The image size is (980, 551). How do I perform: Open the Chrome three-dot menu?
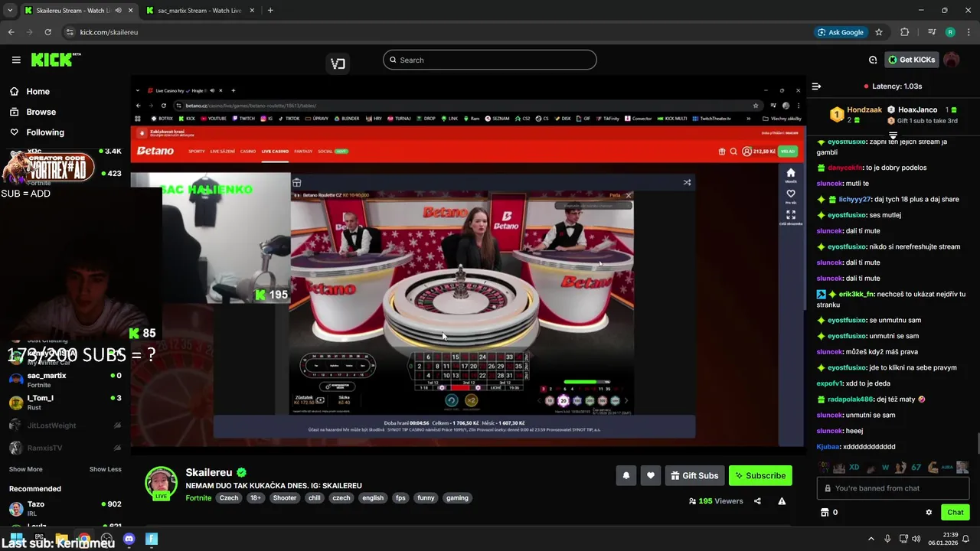point(969,32)
